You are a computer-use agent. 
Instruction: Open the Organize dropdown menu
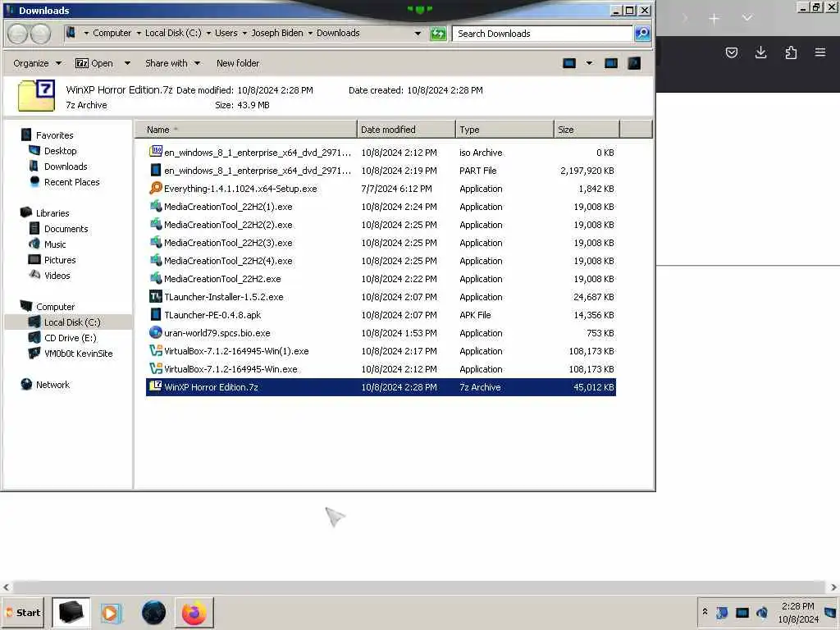[37, 63]
